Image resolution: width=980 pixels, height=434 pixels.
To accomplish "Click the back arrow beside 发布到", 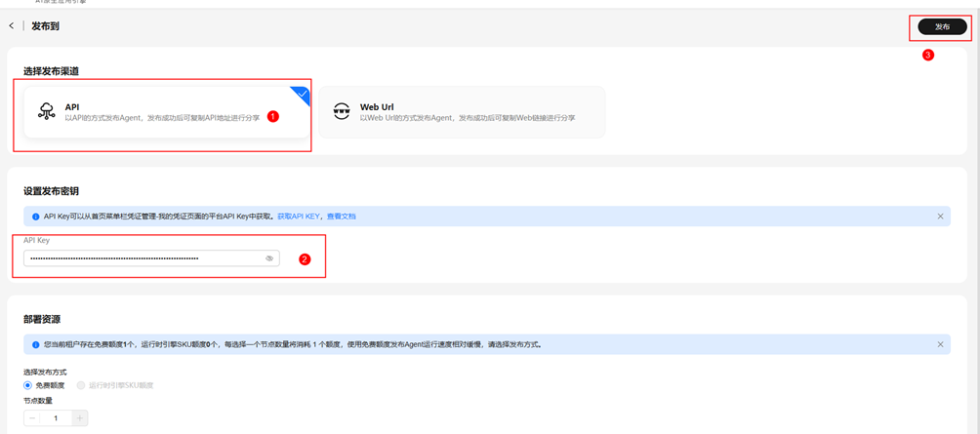I will point(12,26).
